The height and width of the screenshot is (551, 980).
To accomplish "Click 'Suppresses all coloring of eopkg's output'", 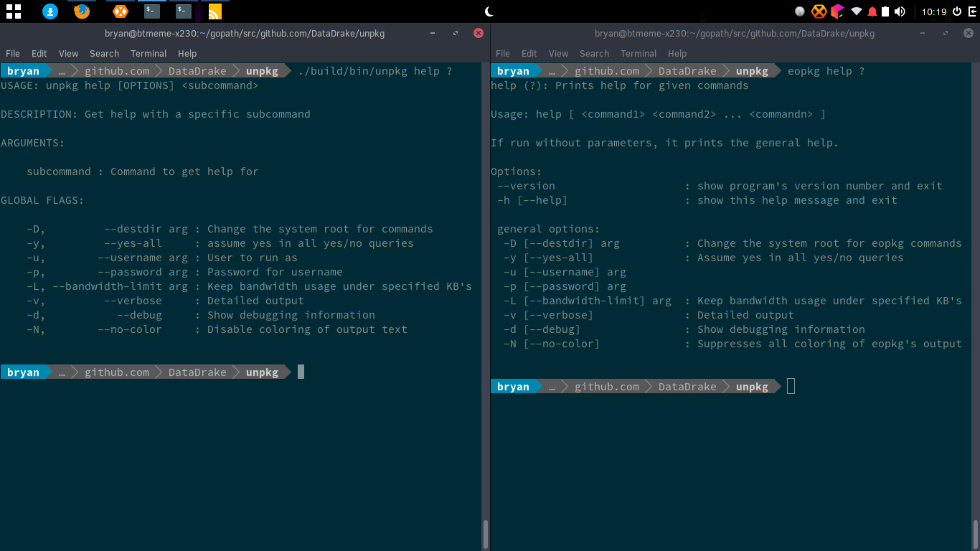I will pyautogui.click(x=829, y=344).
